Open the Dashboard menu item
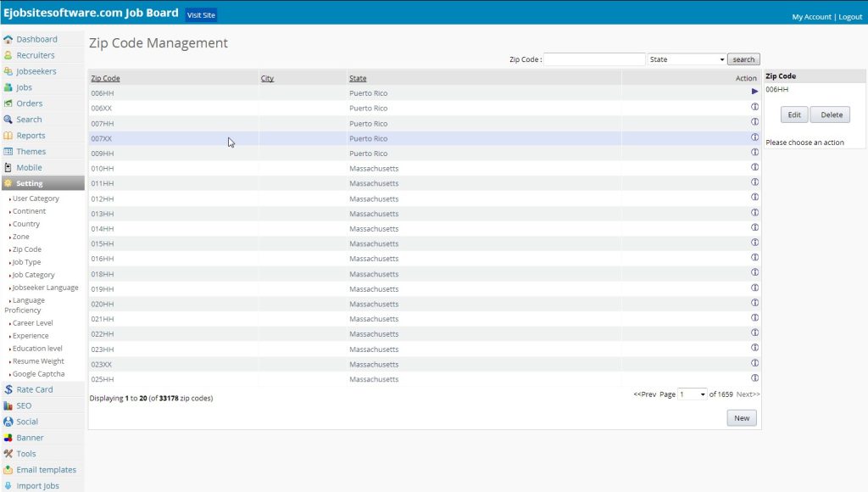This screenshot has height=492, width=868. pos(36,39)
